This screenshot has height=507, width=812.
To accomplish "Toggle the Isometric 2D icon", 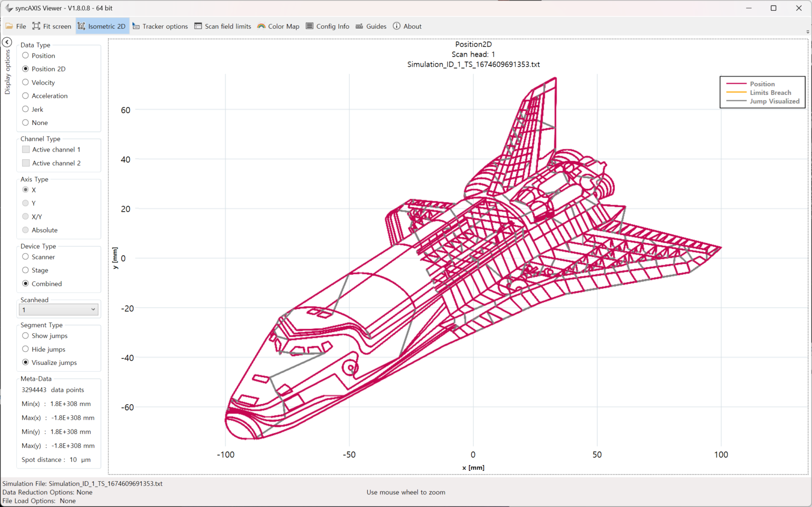I will (x=81, y=26).
